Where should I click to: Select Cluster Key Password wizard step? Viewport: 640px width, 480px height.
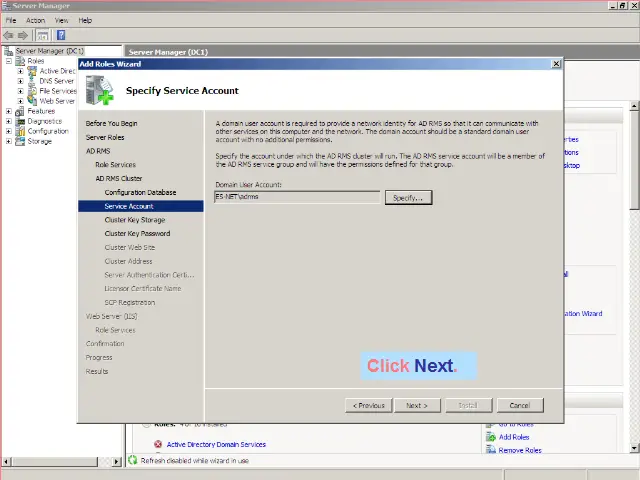point(137,233)
